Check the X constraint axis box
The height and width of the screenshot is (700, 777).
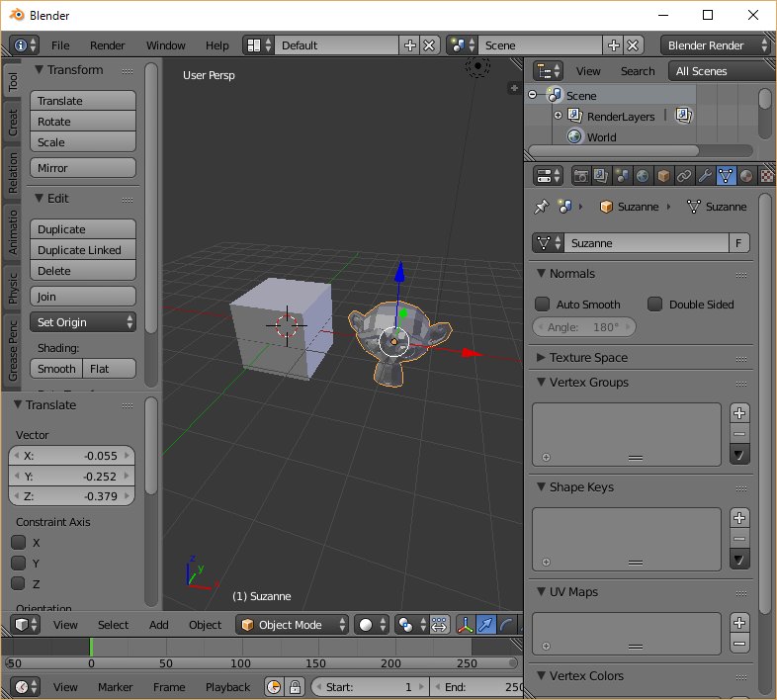pyautogui.click(x=19, y=543)
